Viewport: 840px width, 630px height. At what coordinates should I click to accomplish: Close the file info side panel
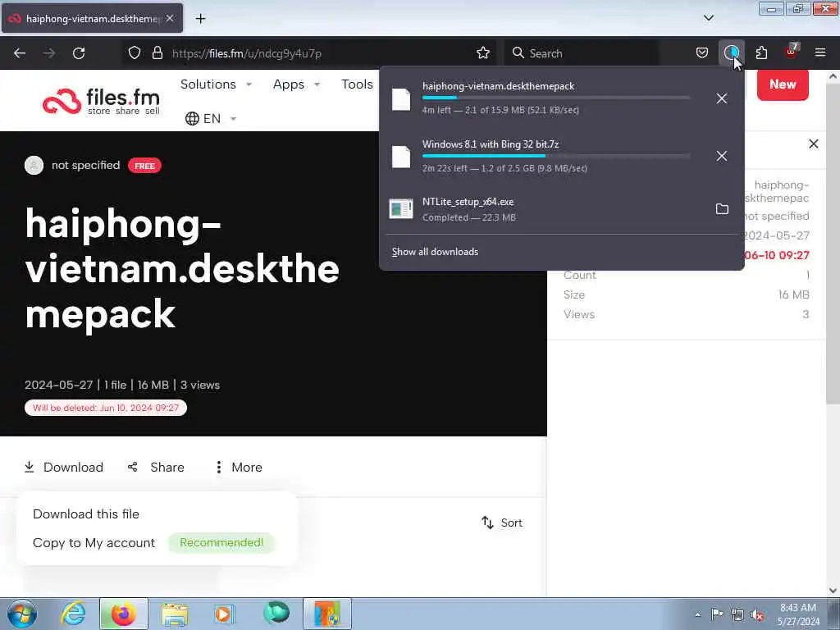813,144
